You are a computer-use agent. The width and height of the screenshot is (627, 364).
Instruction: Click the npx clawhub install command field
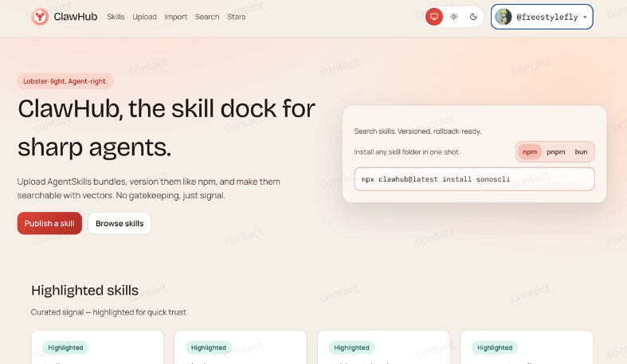(x=475, y=179)
